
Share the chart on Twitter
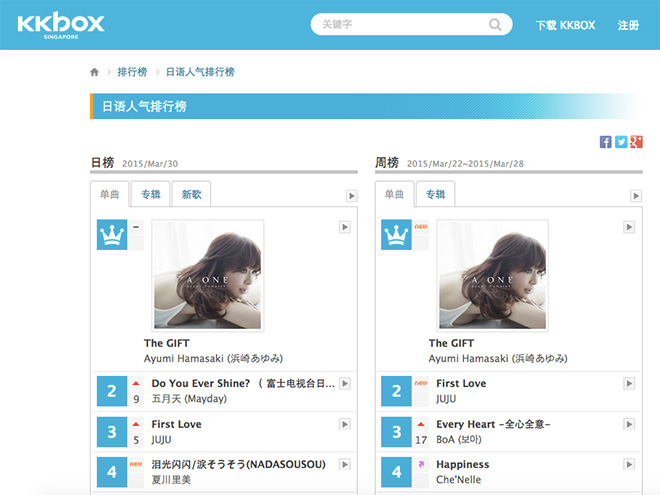coord(621,142)
